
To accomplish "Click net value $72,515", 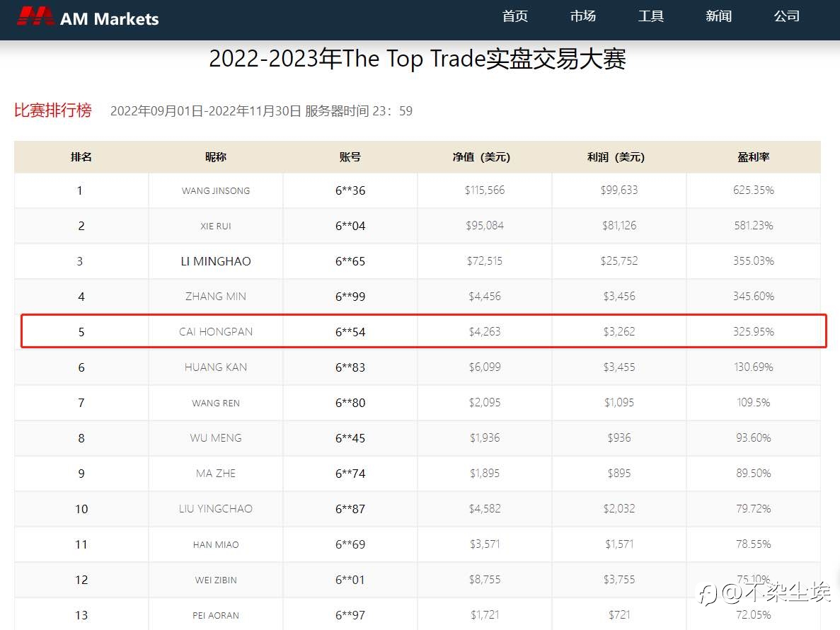I will [x=485, y=261].
